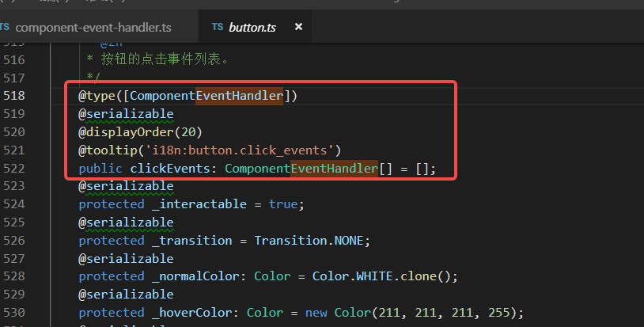Click new Color(211, 211, 211, 255) expression
The image size is (644, 327).
click(x=411, y=313)
